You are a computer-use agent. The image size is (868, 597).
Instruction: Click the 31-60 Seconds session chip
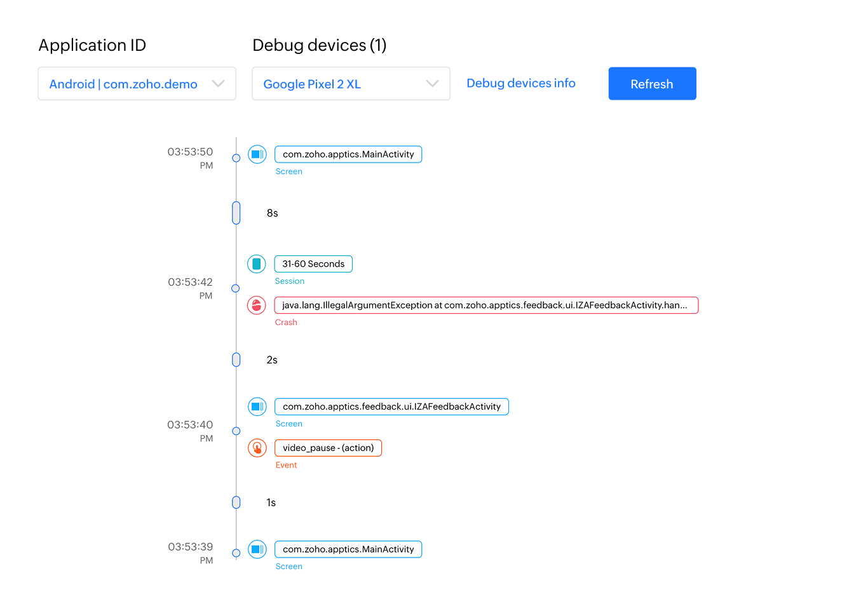313,264
